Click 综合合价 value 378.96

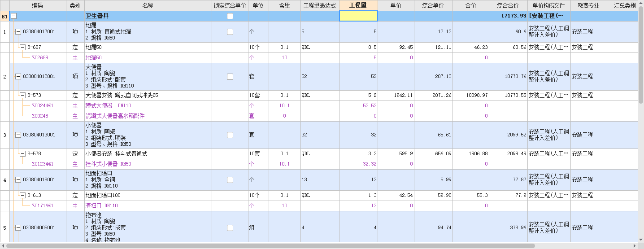click(x=518, y=227)
